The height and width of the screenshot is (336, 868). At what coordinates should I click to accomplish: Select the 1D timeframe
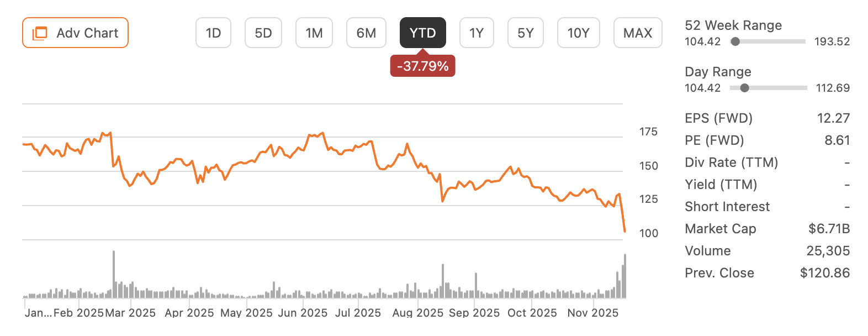[x=213, y=33]
